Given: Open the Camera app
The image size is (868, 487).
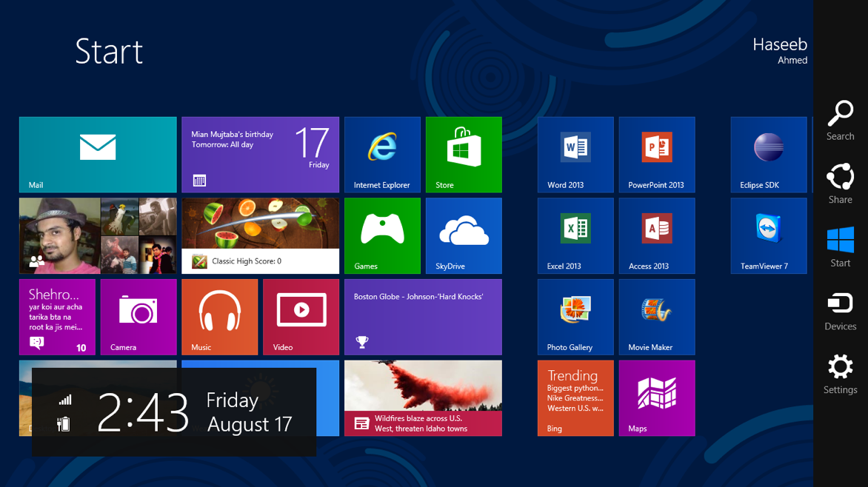Looking at the screenshot, I should [138, 317].
